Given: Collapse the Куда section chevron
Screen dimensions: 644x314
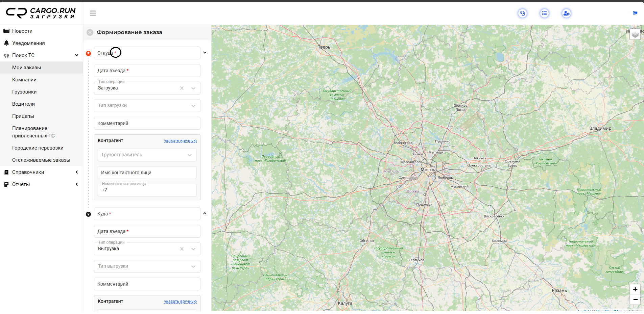Looking at the screenshot, I should (x=205, y=213).
